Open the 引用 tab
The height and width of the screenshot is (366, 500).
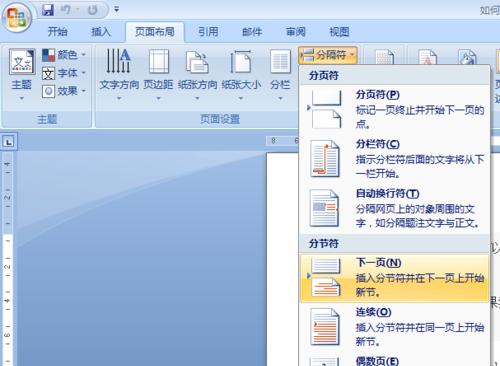208,32
